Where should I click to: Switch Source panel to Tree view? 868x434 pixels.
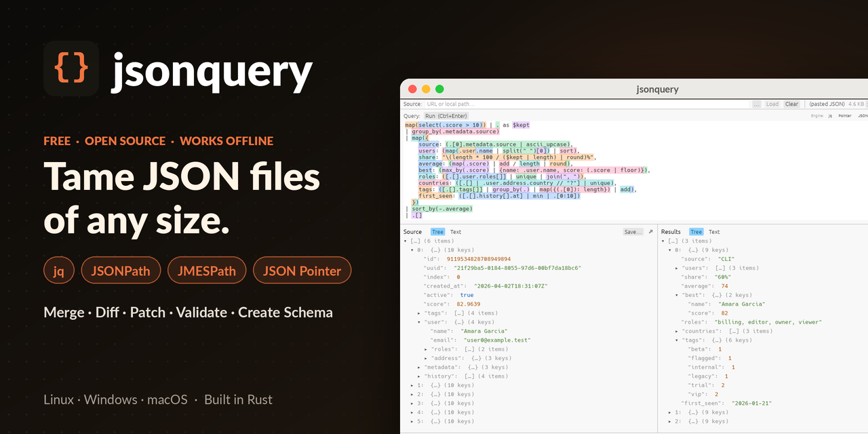tap(437, 232)
